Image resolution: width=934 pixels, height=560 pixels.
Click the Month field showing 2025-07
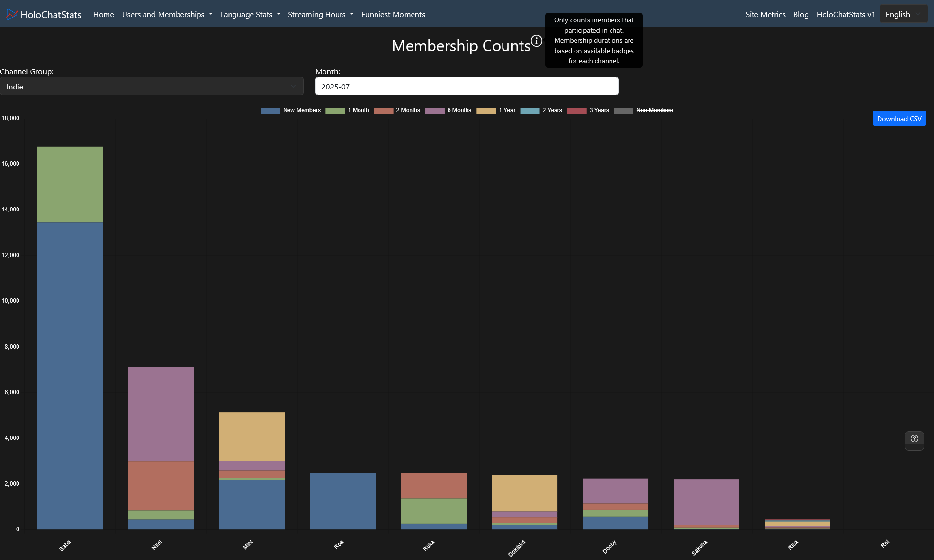(467, 87)
